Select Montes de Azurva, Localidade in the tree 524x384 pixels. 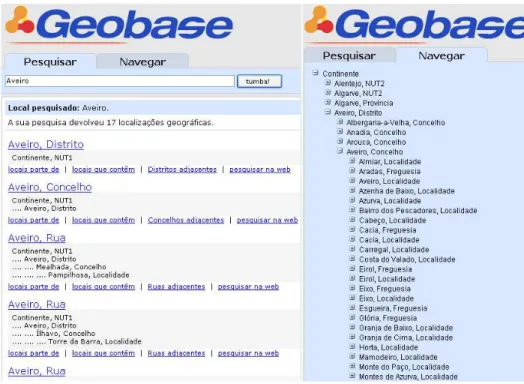pos(408,377)
